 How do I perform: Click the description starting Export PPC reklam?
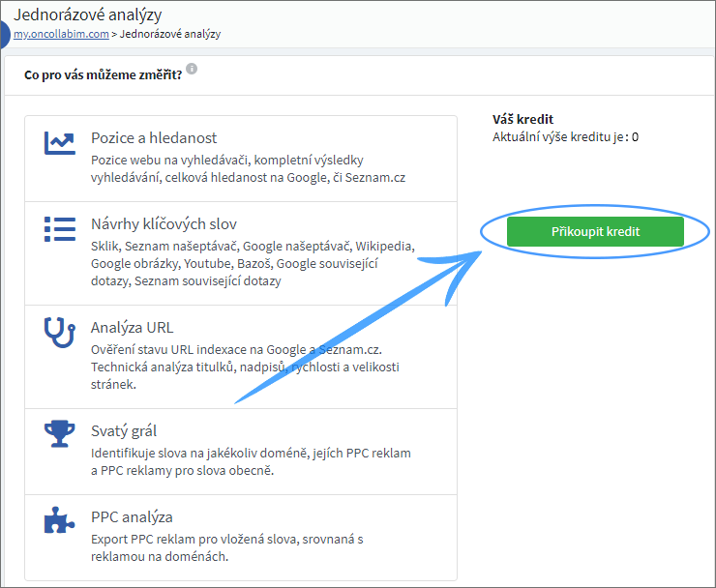[227, 547]
